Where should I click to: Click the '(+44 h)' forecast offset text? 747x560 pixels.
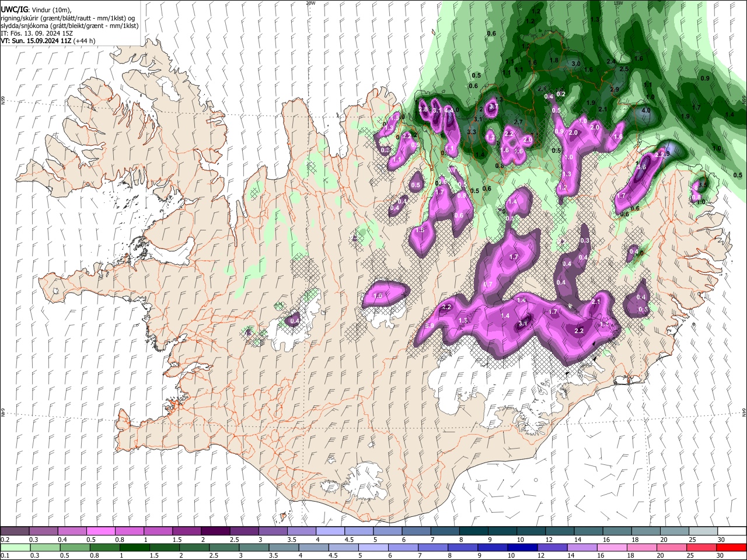pos(84,41)
